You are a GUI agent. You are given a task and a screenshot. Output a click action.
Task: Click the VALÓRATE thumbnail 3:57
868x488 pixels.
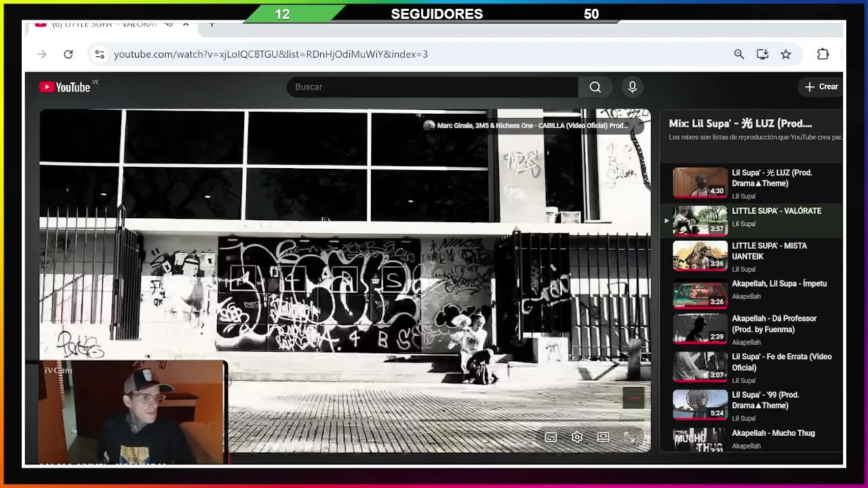click(x=700, y=220)
